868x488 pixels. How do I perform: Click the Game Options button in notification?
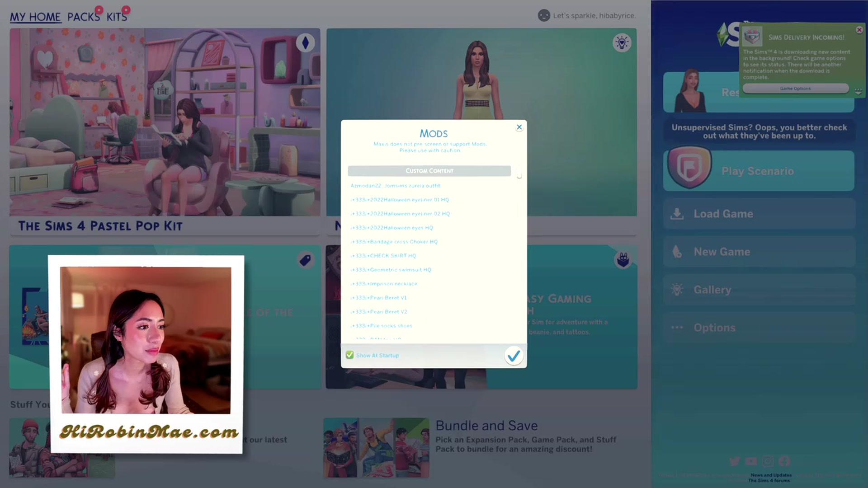pyautogui.click(x=796, y=89)
